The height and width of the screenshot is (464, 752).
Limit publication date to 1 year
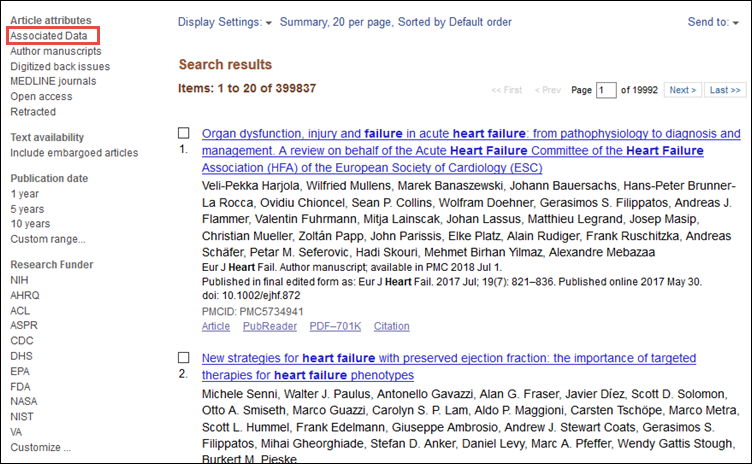coord(24,194)
